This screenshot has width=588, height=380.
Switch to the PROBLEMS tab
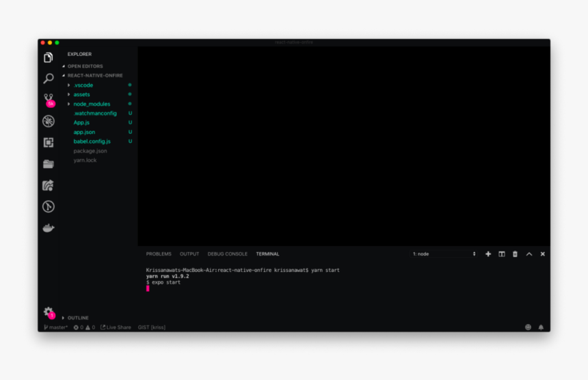coord(159,254)
